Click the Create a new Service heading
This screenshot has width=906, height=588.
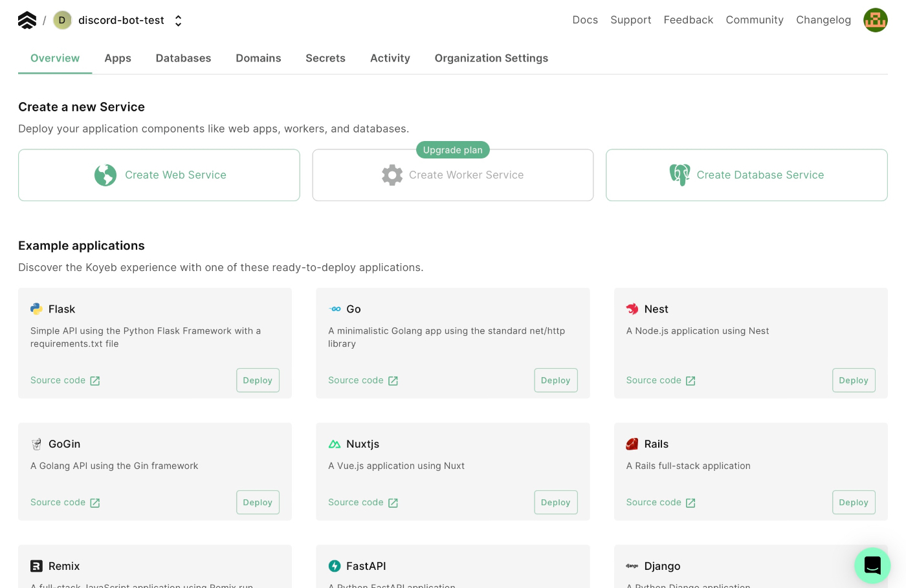point(82,107)
